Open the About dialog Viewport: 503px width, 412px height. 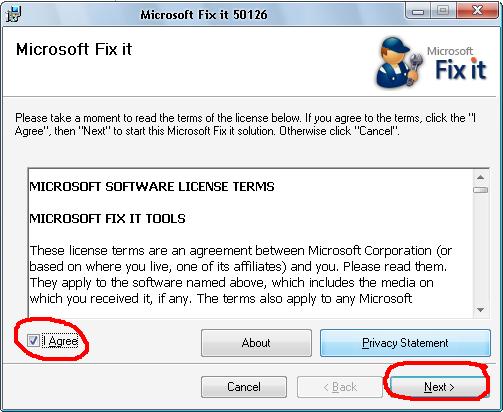click(x=256, y=343)
